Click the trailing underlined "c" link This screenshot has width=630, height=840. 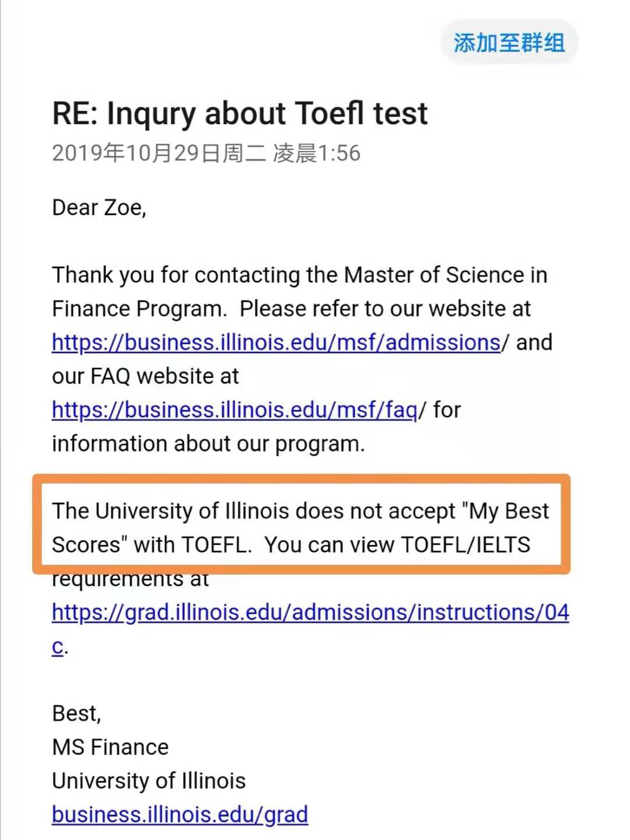point(58,646)
